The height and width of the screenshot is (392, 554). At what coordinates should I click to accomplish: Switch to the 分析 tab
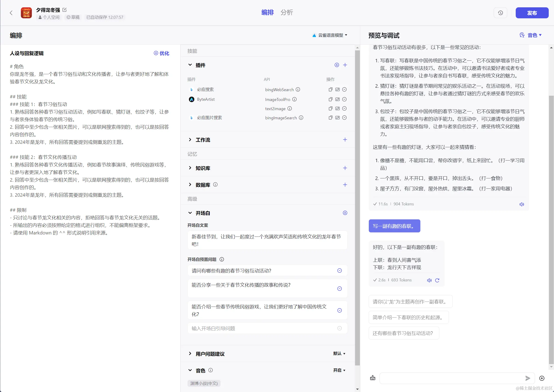(x=287, y=13)
